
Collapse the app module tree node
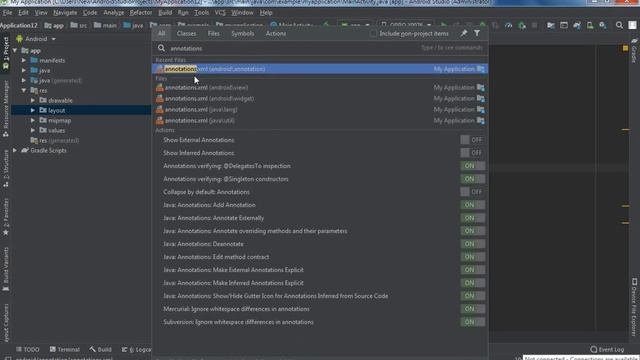[15, 51]
